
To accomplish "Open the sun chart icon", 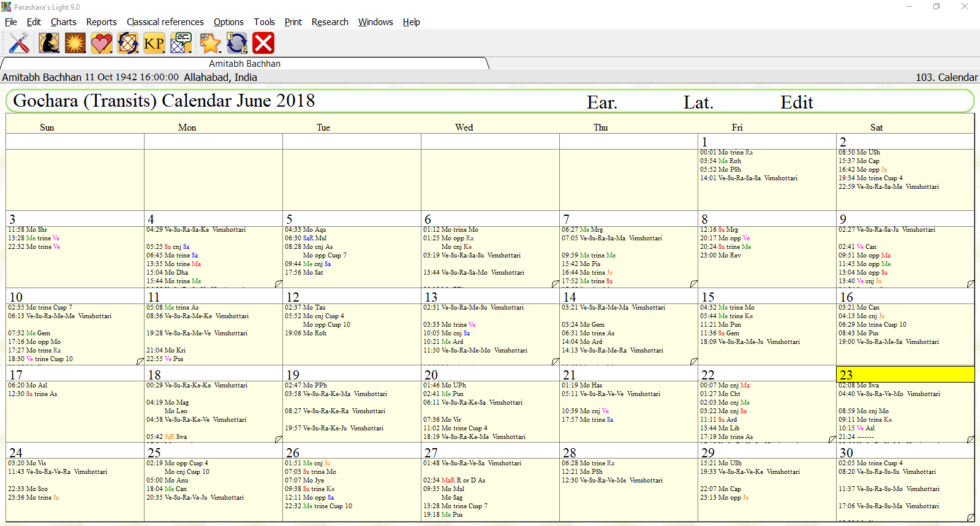I will 75,43.
